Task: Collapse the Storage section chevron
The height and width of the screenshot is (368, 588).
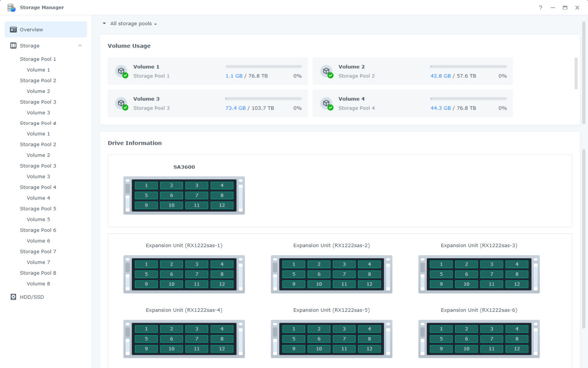Action: (80, 45)
